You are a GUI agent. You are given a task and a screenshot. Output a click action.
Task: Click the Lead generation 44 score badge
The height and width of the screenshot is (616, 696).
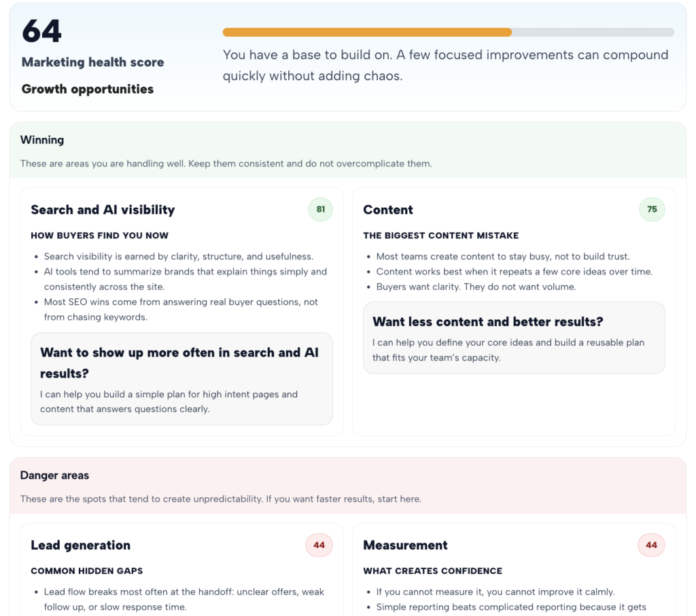319,545
